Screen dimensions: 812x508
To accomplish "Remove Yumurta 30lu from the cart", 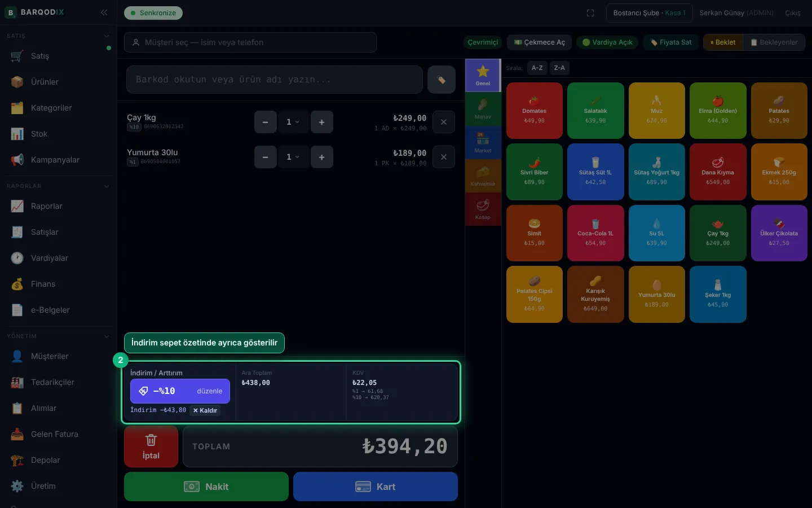I will click(444, 157).
